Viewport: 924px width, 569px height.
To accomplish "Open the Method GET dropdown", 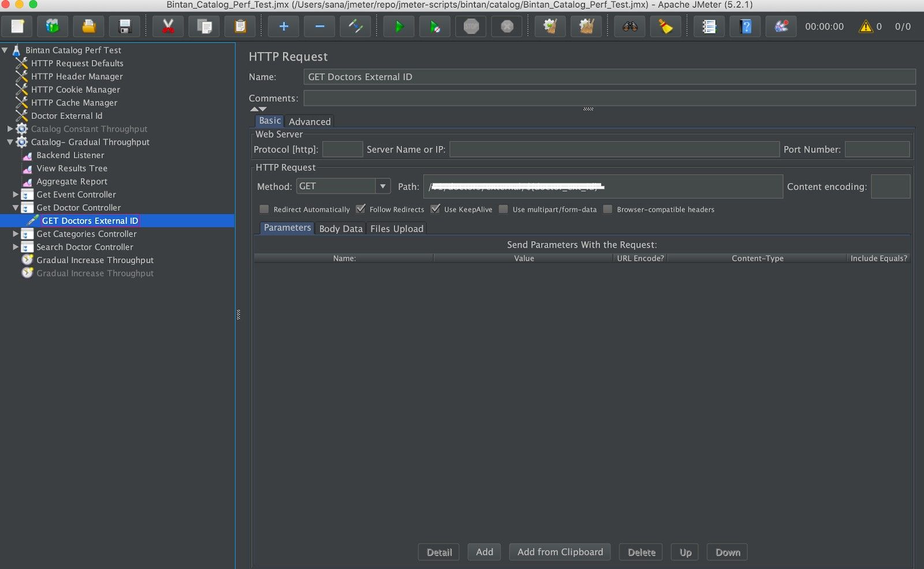I will point(344,186).
